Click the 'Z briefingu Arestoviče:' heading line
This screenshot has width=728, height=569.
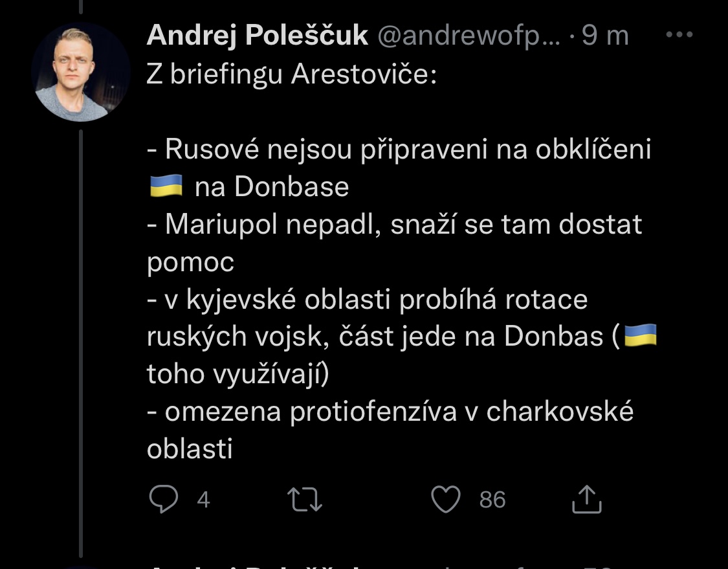292,75
